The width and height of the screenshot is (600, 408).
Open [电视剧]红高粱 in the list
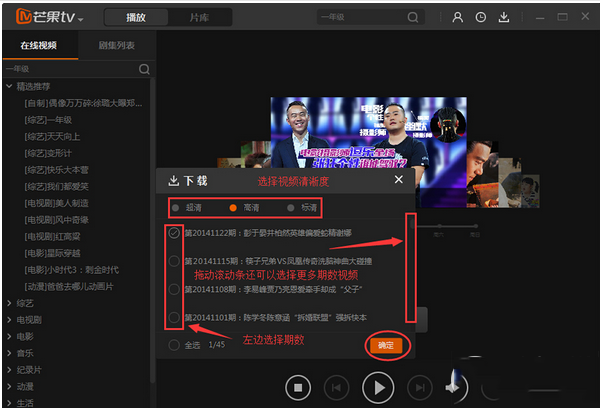tap(52, 237)
